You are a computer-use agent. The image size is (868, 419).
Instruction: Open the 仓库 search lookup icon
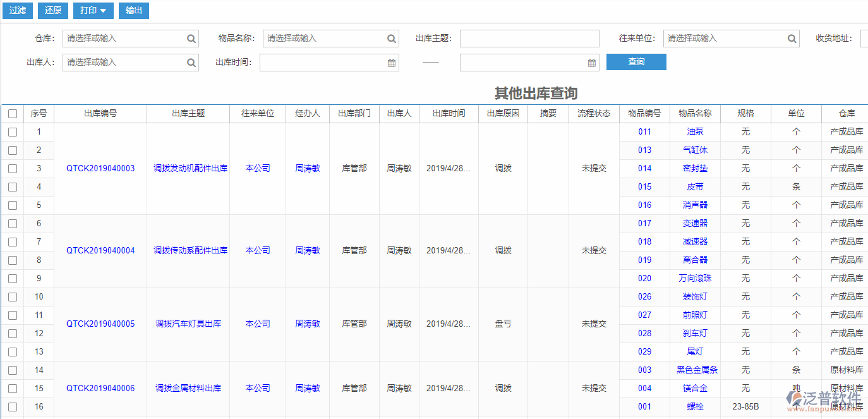click(x=191, y=39)
